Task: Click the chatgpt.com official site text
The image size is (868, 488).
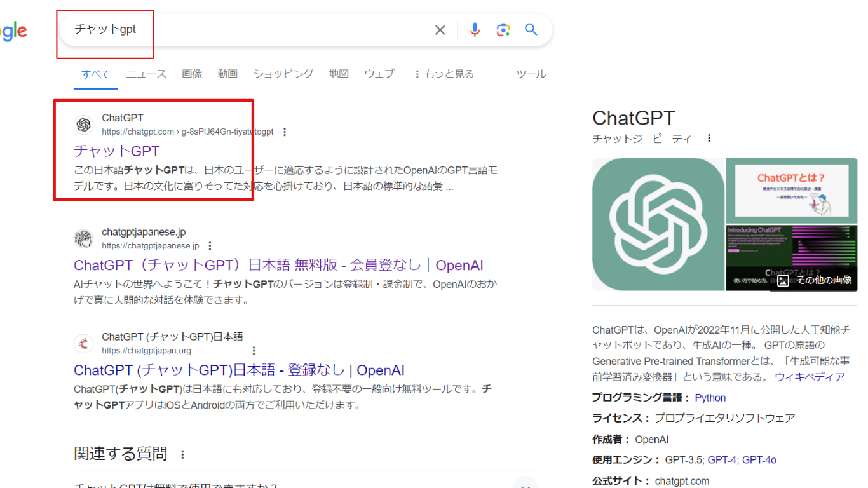Action: point(682,481)
